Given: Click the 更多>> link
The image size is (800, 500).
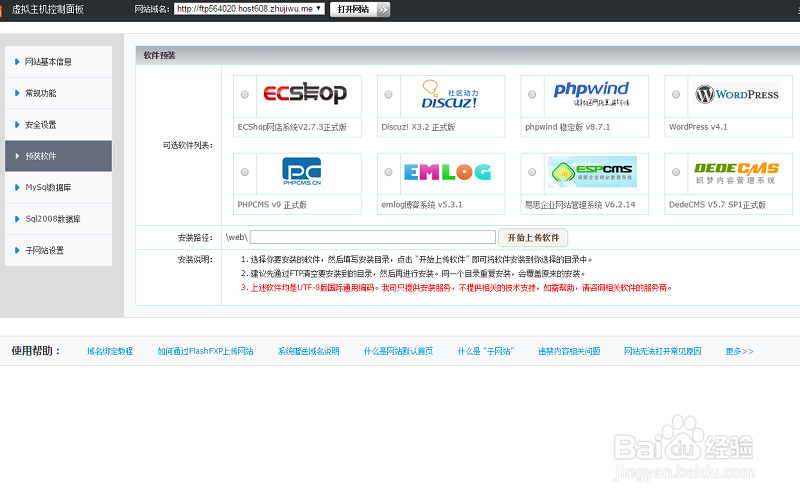Looking at the screenshot, I should pyautogui.click(x=739, y=351).
